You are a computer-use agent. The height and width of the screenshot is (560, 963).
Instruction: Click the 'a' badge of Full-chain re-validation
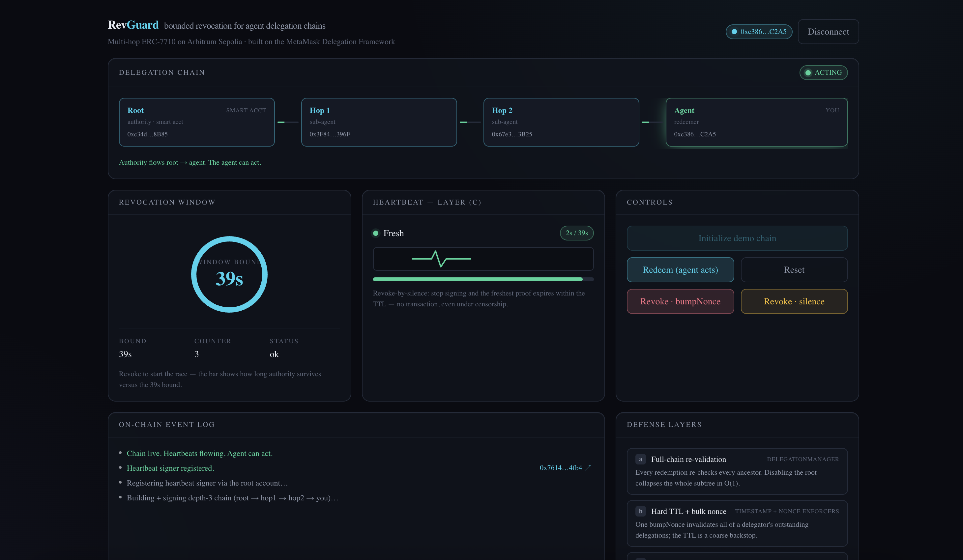[x=640, y=459]
